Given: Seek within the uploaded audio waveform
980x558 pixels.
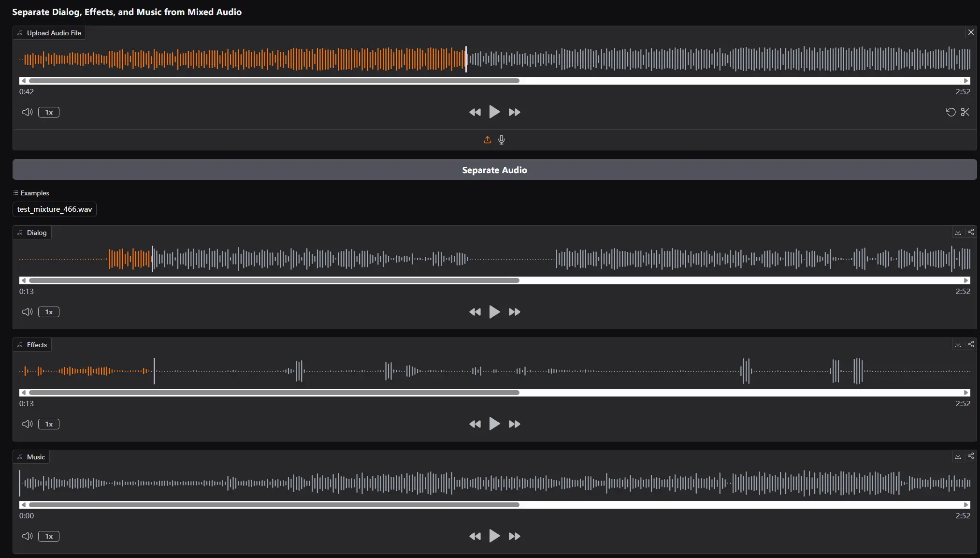Looking at the screenshot, I should 495,59.
